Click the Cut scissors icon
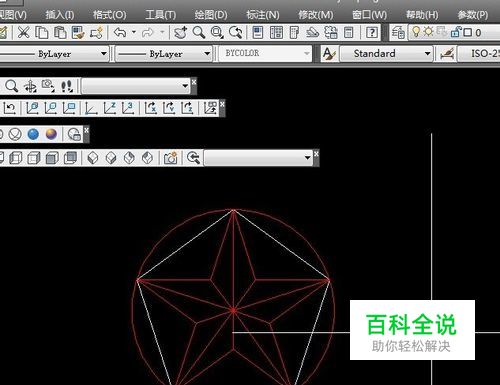This screenshot has height=385, width=500. pyautogui.click(x=23, y=32)
